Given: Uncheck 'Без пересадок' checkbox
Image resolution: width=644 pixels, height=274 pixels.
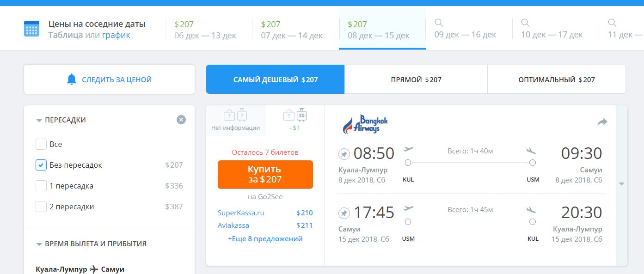Looking at the screenshot, I should point(41,165).
